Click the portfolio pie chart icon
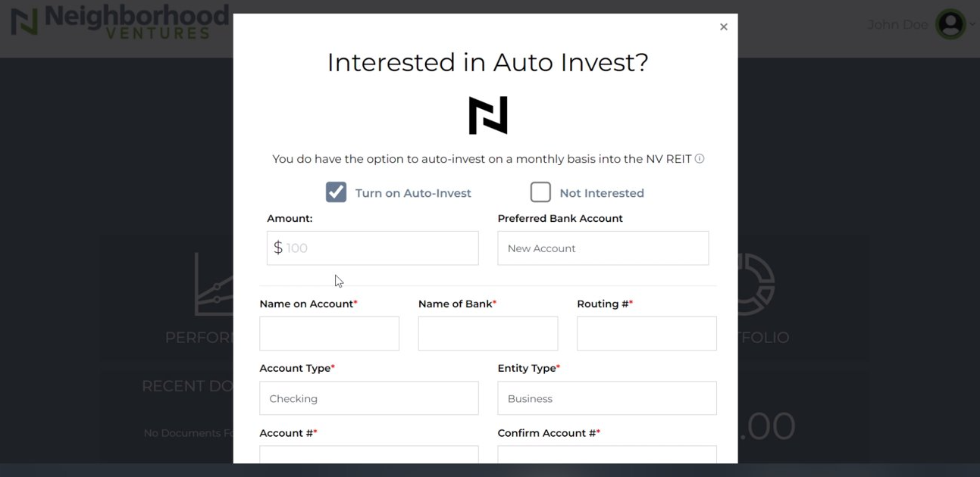 click(x=754, y=285)
